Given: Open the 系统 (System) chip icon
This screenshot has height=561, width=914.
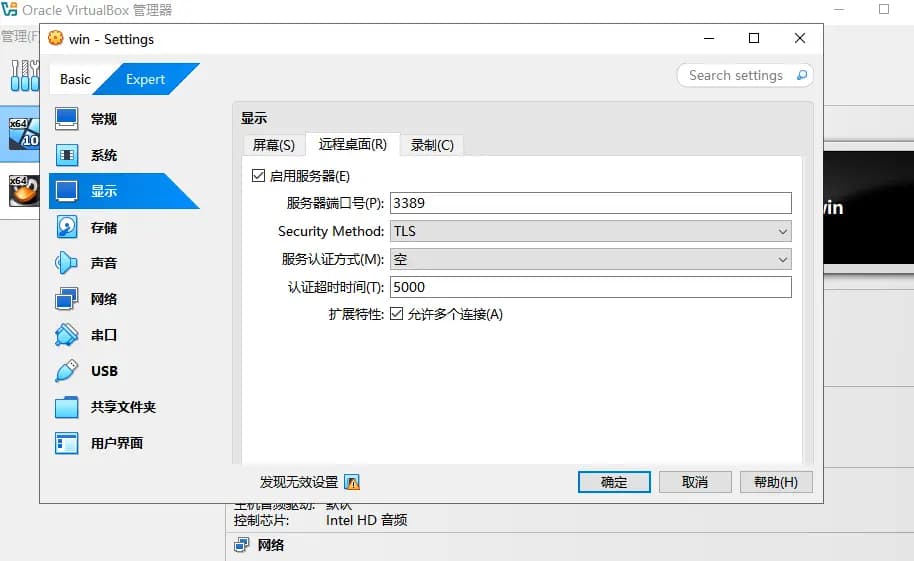Looking at the screenshot, I should (x=66, y=155).
